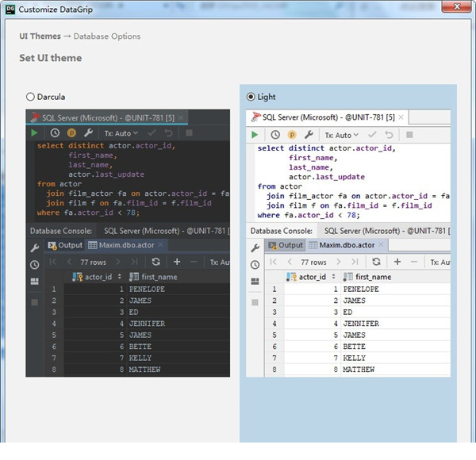The width and height of the screenshot is (476, 460).
Task: Click orange P parameters icon in Light preview
Action: (x=292, y=135)
